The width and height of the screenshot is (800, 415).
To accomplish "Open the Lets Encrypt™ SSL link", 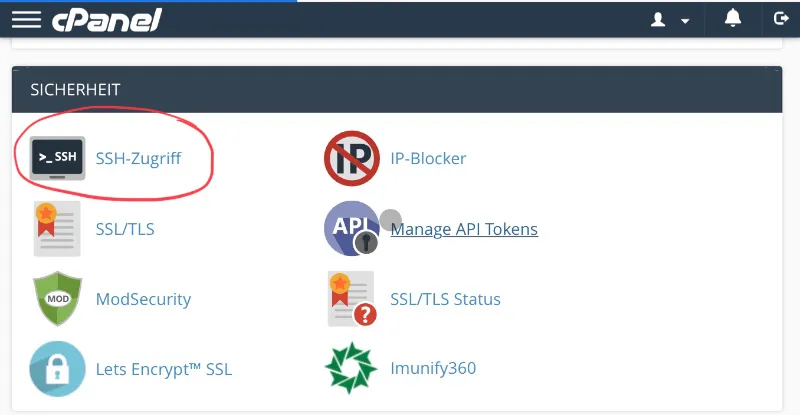I will pos(164,369).
